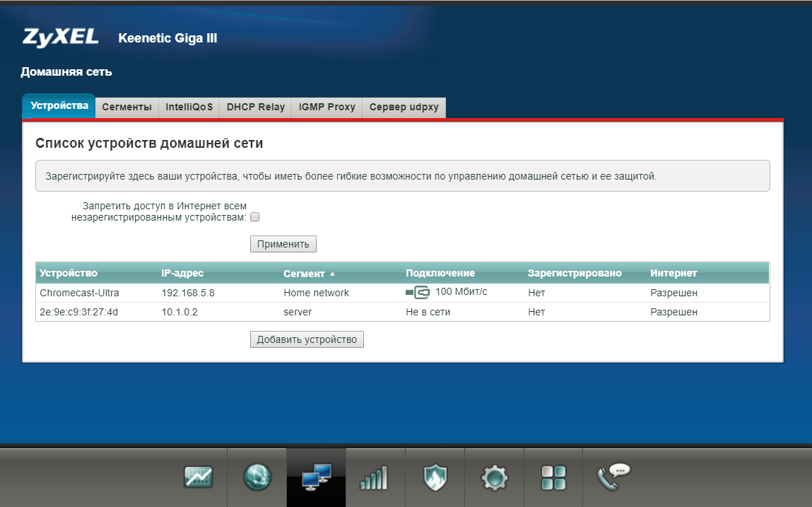Sort devices by IP-адрес column header
812x507 pixels.
pyautogui.click(x=182, y=274)
